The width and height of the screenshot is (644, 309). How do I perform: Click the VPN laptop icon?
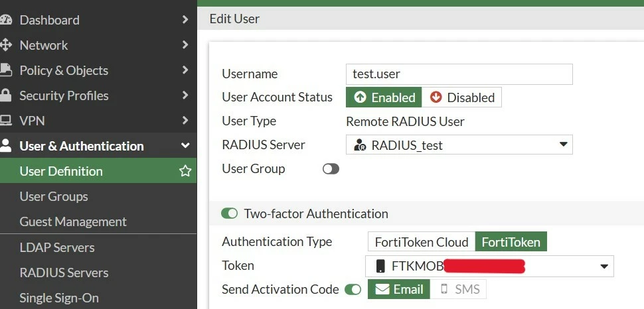(x=5, y=121)
